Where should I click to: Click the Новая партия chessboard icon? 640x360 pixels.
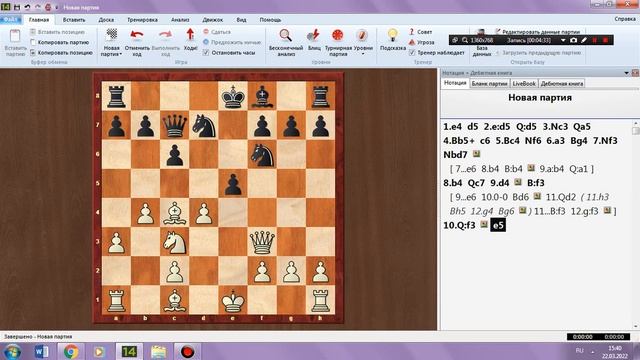pos(111,36)
